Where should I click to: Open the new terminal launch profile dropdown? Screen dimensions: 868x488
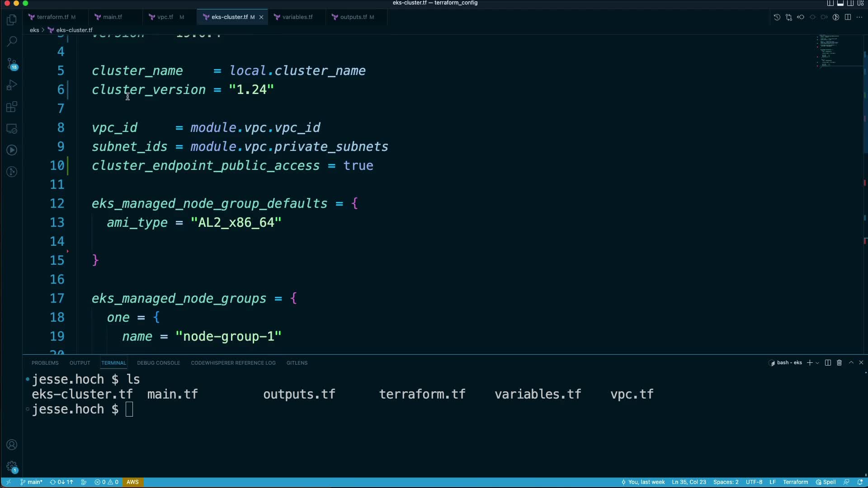point(817,363)
